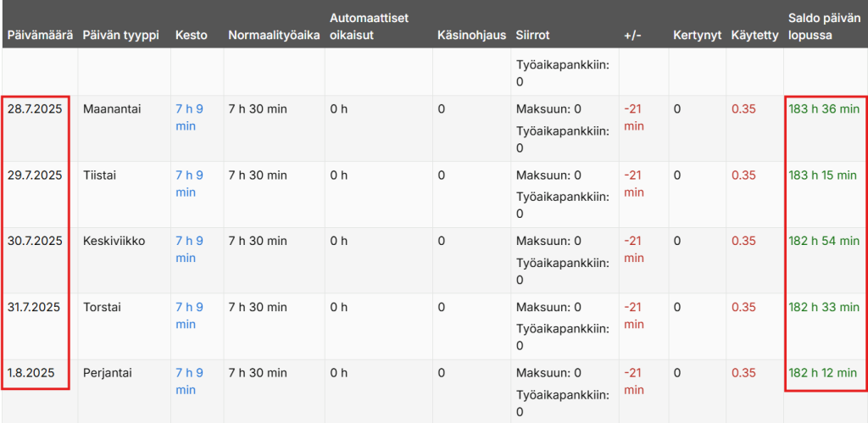The image size is (868, 423).
Task: Click the Siirrot column header
Action: pos(532,35)
